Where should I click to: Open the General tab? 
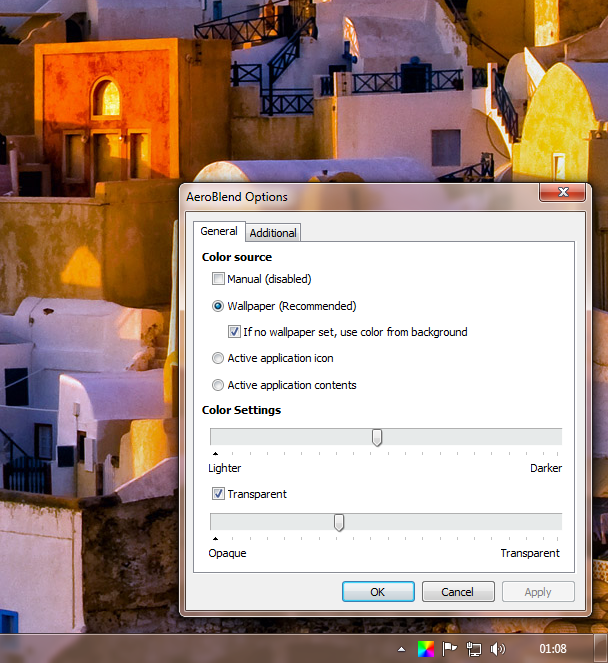(x=219, y=231)
